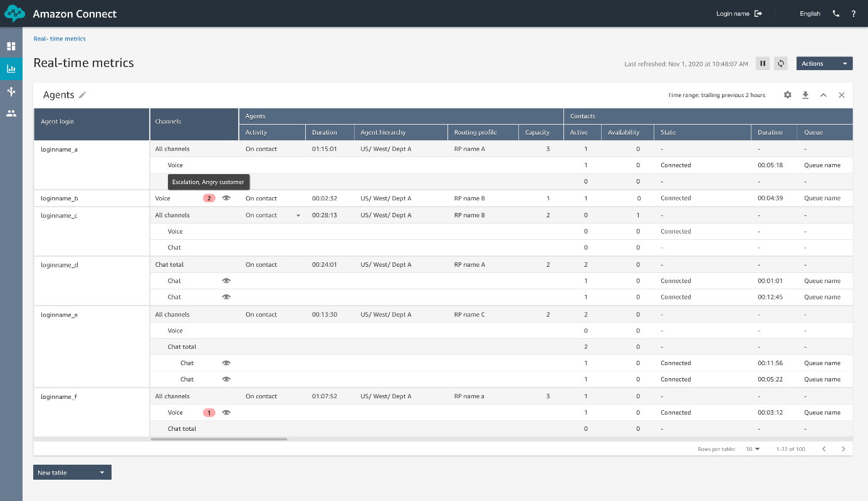Click the Escalation, Angry customer tooltip
The image size is (868, 501).
click(208, 182)
